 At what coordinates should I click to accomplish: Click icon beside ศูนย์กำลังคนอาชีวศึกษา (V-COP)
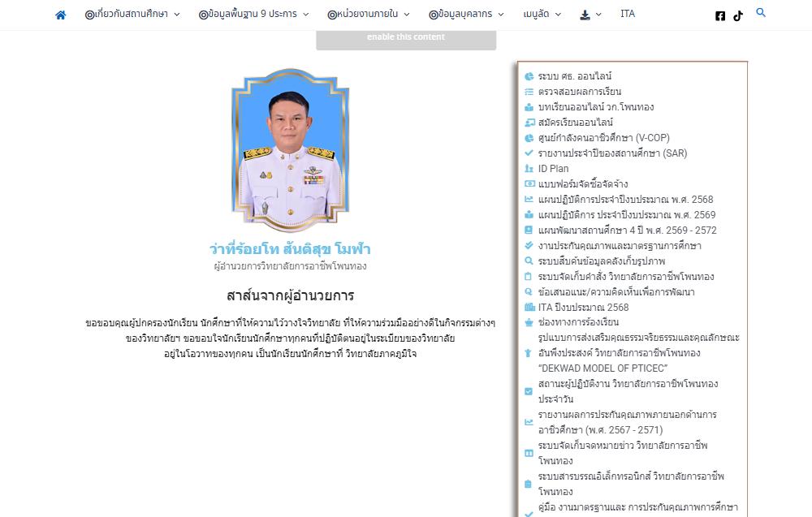(529, 138)
